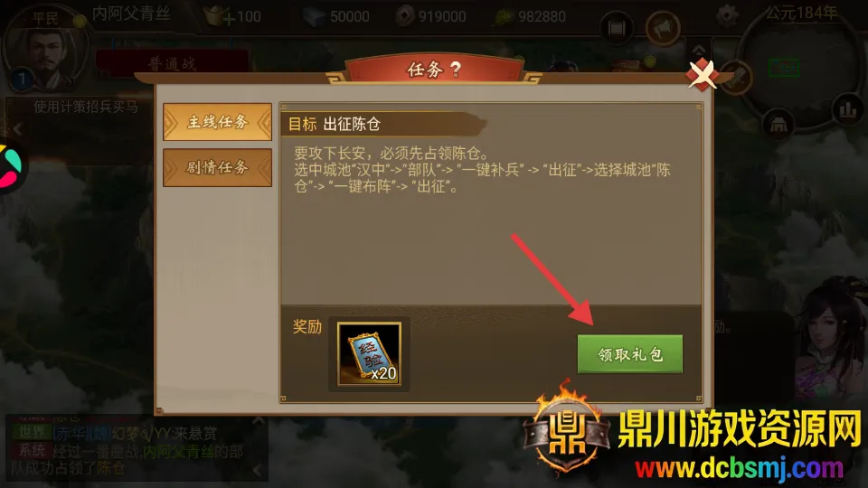Image resolution: width=868 pixels, height=488 pixels.
Task: Open the palace building icon
Action: [778, 124]
